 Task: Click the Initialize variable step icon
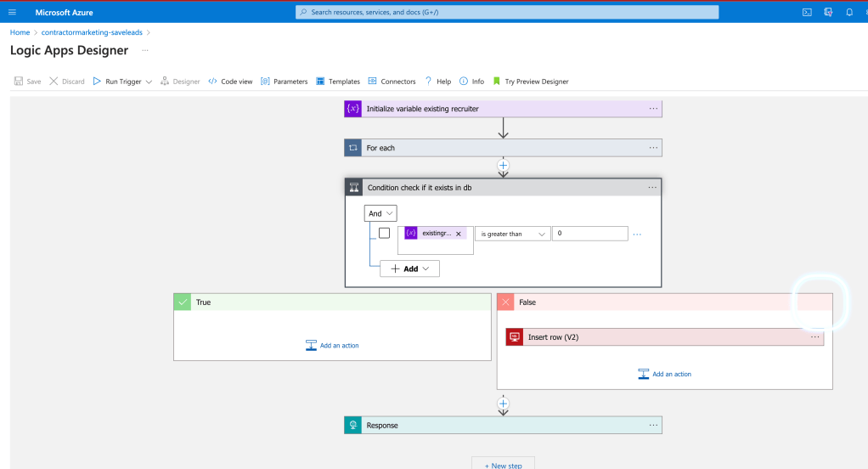(353, 109)
